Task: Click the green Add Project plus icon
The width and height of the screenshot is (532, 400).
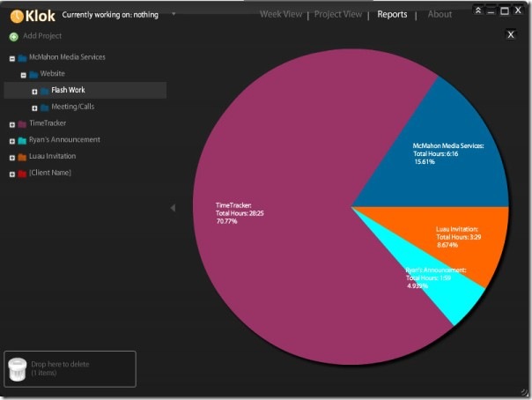Action: 13,37
